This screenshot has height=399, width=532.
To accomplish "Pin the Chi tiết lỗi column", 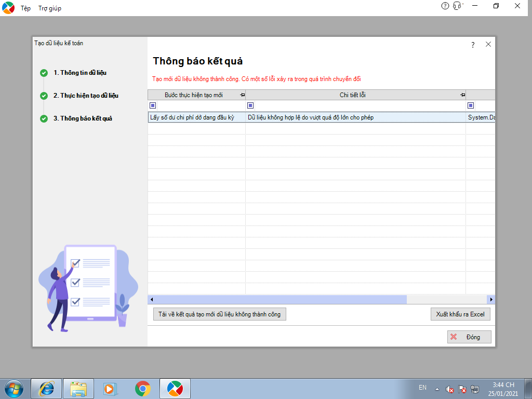I will [462, 95].
